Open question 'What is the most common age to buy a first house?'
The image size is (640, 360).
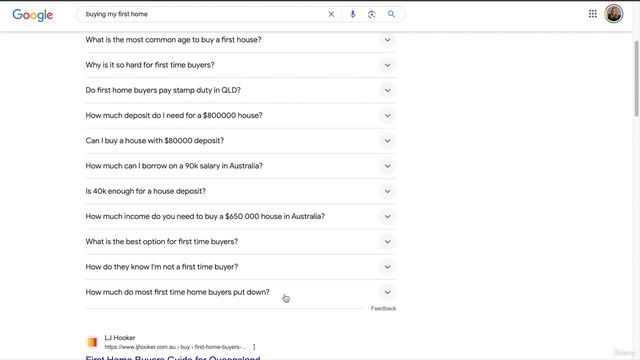click(x=173, y=40)
